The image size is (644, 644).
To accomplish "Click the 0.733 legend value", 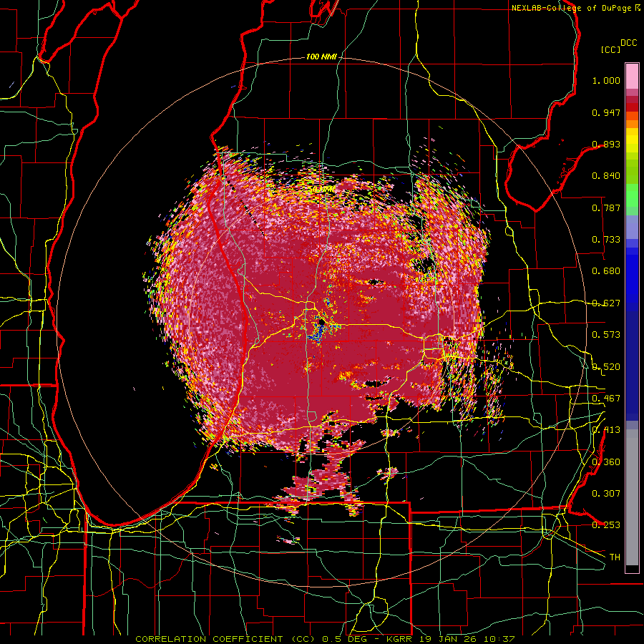I will click(606, 240).
